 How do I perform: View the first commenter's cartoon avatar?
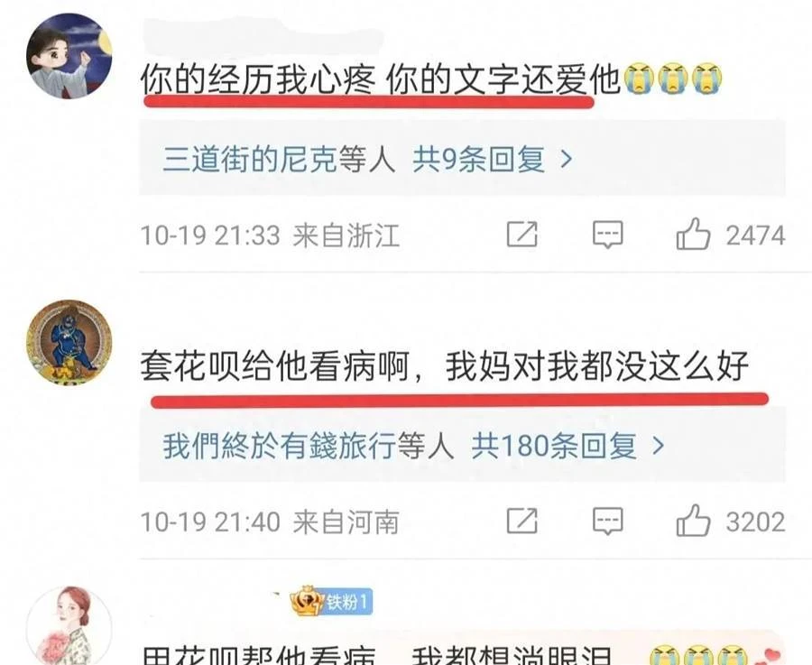(69, 56)
